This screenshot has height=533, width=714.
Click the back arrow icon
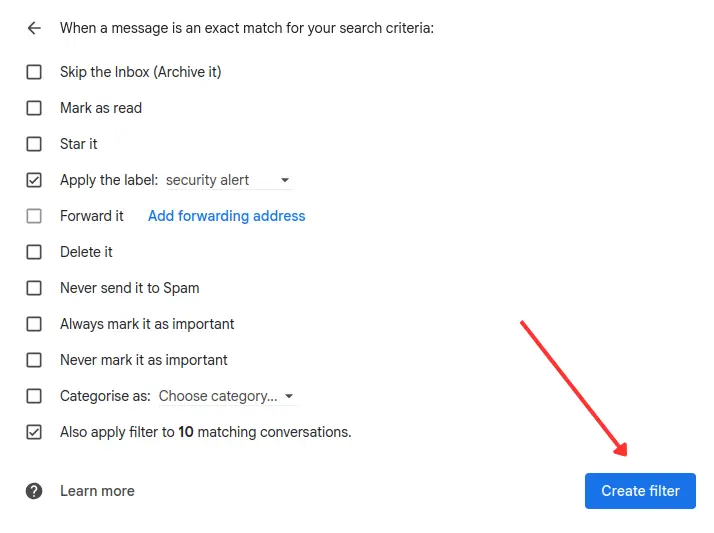click(x=34, y=28)
